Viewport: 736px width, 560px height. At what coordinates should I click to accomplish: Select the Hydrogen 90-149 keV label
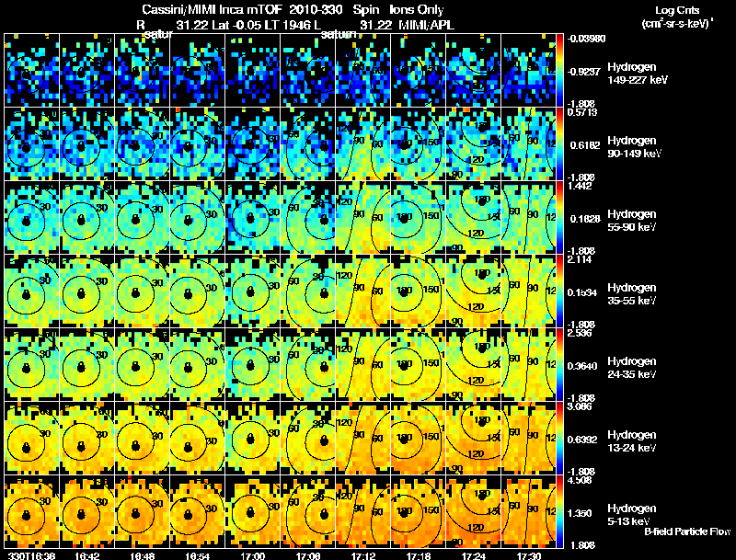(x=634, y=147)
